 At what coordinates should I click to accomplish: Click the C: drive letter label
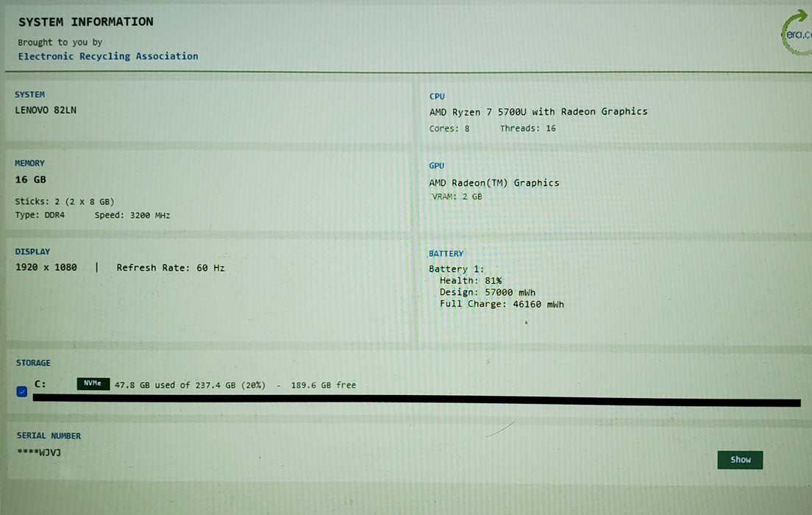[x=40, y=384]
